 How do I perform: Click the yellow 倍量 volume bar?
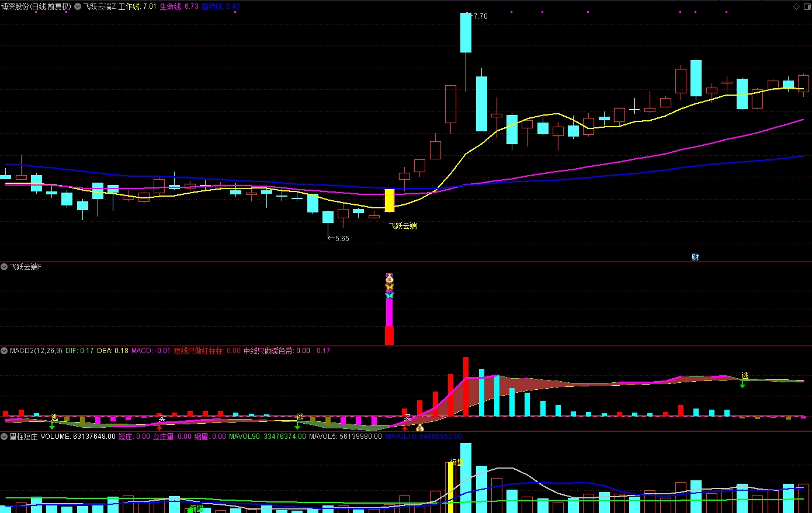click(x=450, y=487)
